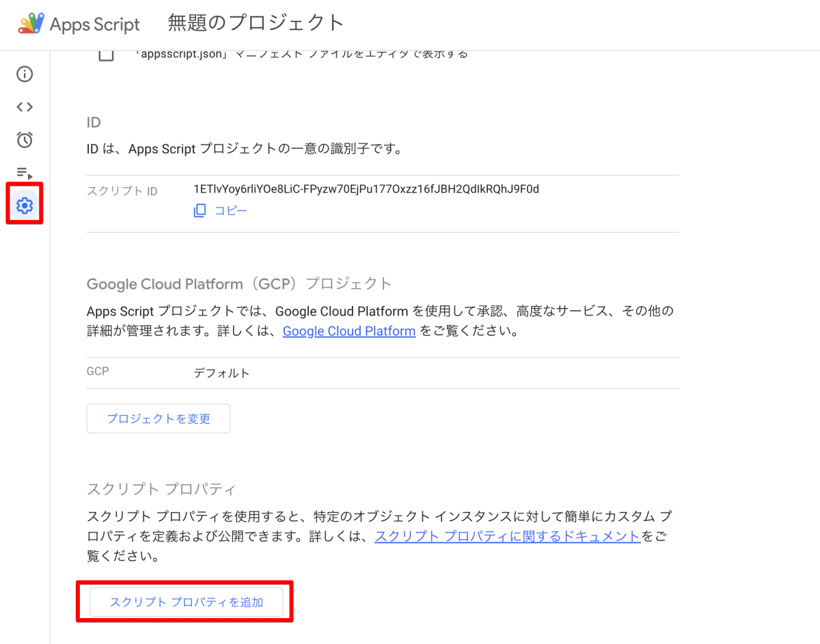Screen dimensions: 820x644
Task: Click the Apps Script title text
Action: 95,25
